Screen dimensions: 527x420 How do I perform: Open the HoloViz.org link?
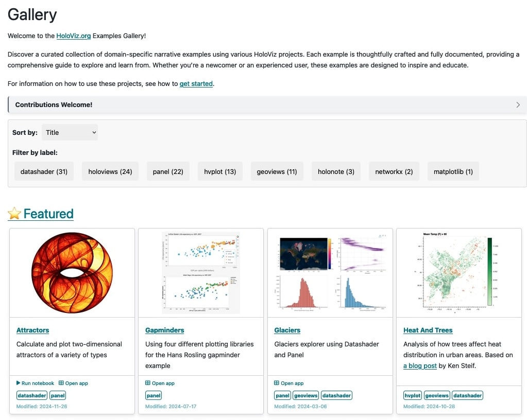pyautogui.click(x=74, y=36)
